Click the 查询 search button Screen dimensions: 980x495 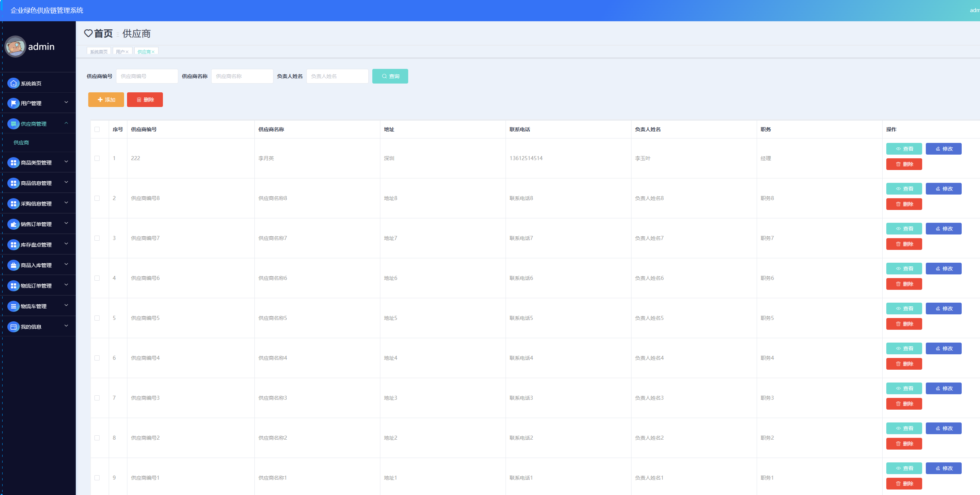click(x=390, y=76)
